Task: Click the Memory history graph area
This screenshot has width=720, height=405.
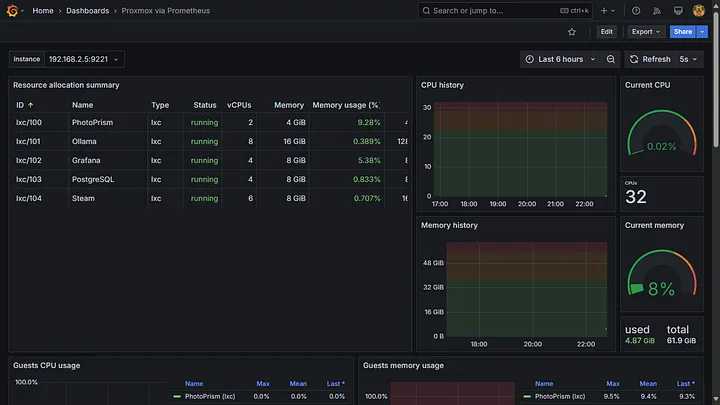Action: coord(527,289)
